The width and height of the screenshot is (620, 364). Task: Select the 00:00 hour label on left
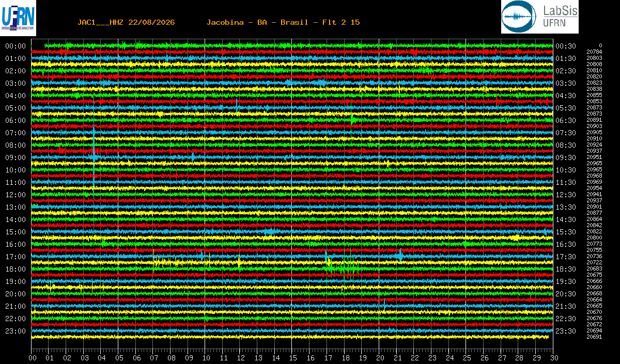(x=16, y=46)
